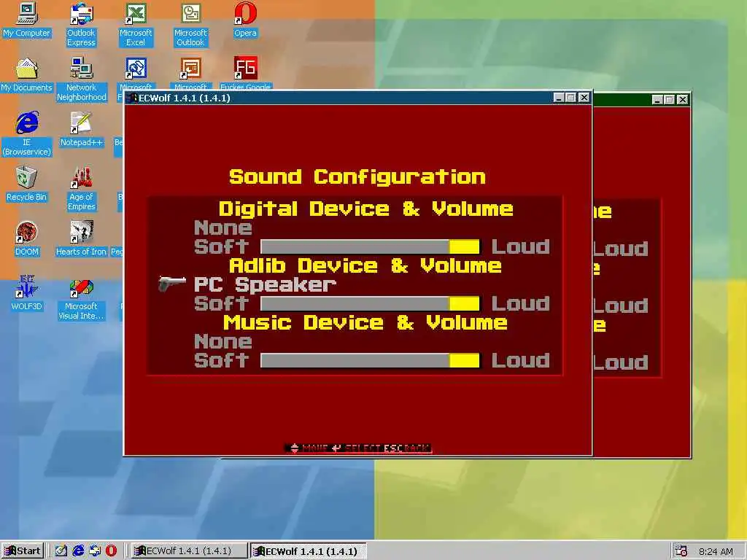Launch Outlook Express from the quick launch bar
The image size is (747, 560).
(95, 551)
